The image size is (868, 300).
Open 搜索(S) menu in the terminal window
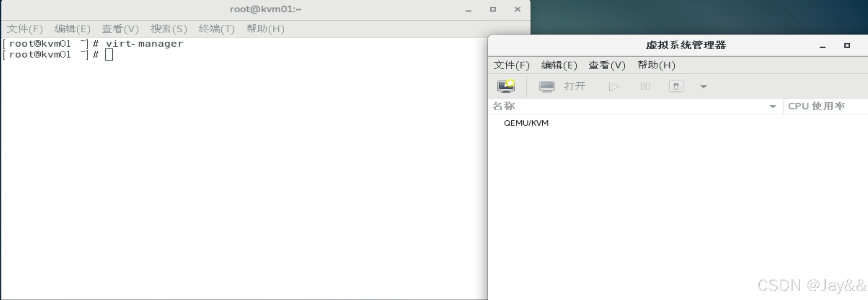pyautogui.click(x=168, y=29)
